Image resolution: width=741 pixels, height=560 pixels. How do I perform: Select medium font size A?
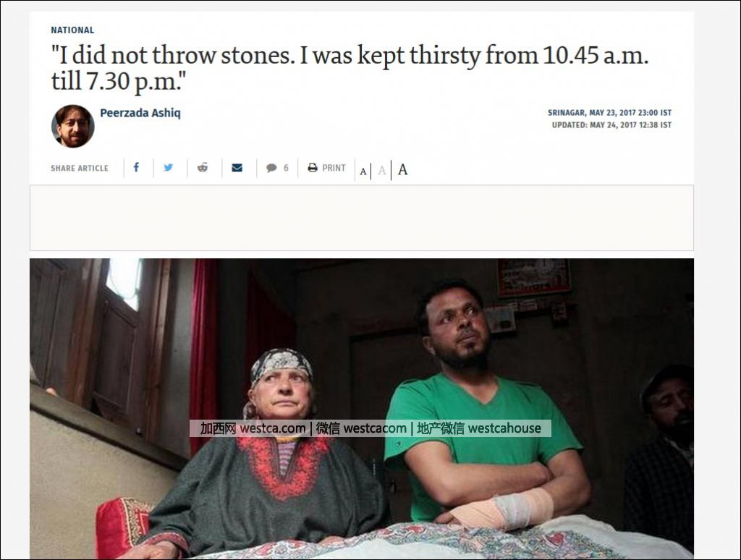(382, 170)
